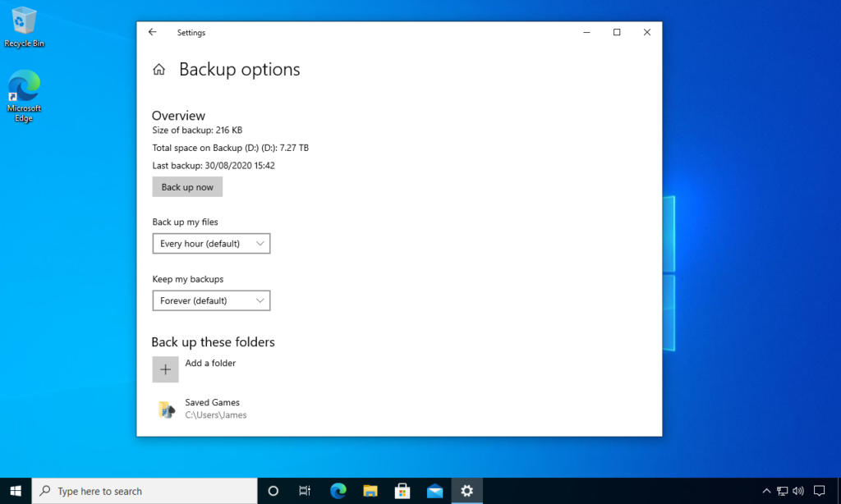Click the plus icon to add a folder

click(x=165, y=369)
